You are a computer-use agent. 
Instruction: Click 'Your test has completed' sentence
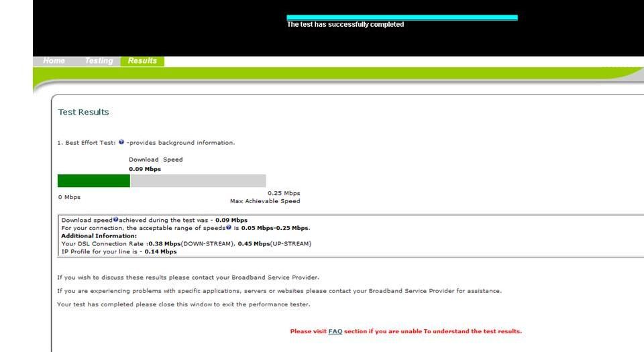coord(184,304)
